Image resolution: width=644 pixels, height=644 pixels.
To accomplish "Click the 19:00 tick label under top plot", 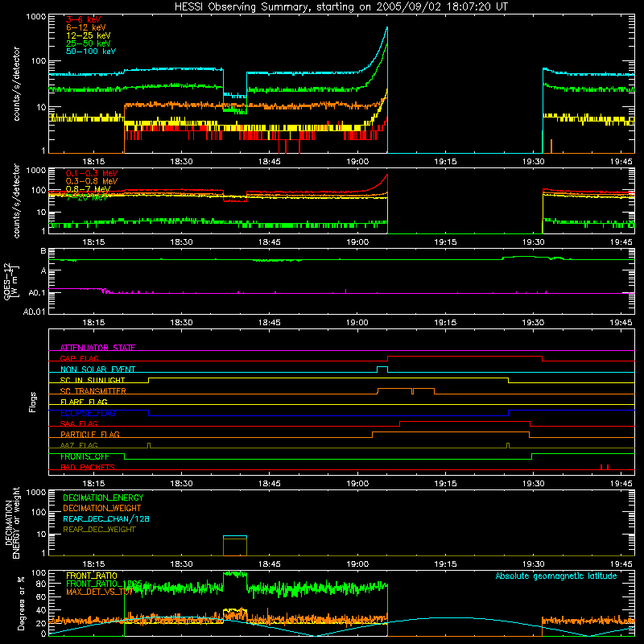I will click(x=357, y=162).
